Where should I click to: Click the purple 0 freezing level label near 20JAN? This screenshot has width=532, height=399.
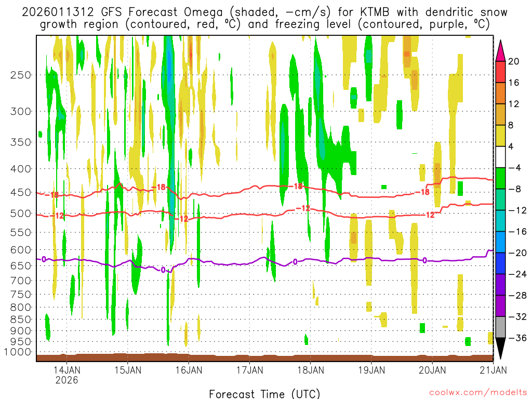click(x=424, y=260)
